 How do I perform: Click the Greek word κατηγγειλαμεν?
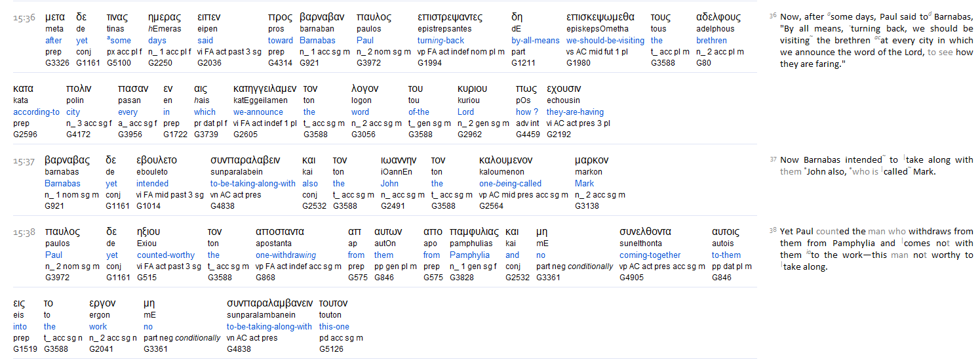265,89
